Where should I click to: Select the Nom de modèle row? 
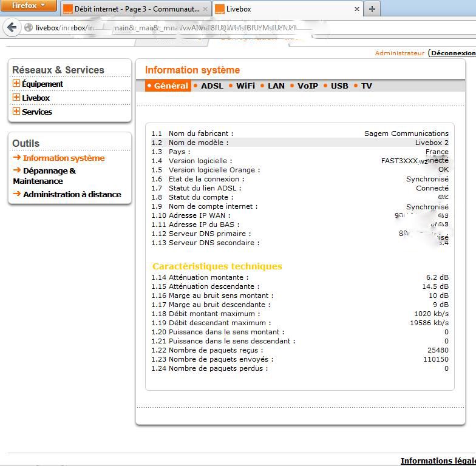point(300,143)
